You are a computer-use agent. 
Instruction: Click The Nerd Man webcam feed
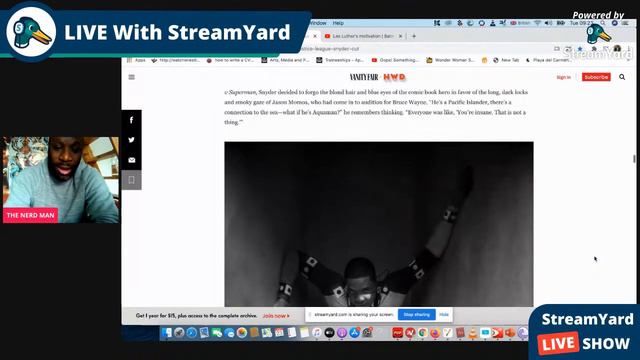point(61,180)
